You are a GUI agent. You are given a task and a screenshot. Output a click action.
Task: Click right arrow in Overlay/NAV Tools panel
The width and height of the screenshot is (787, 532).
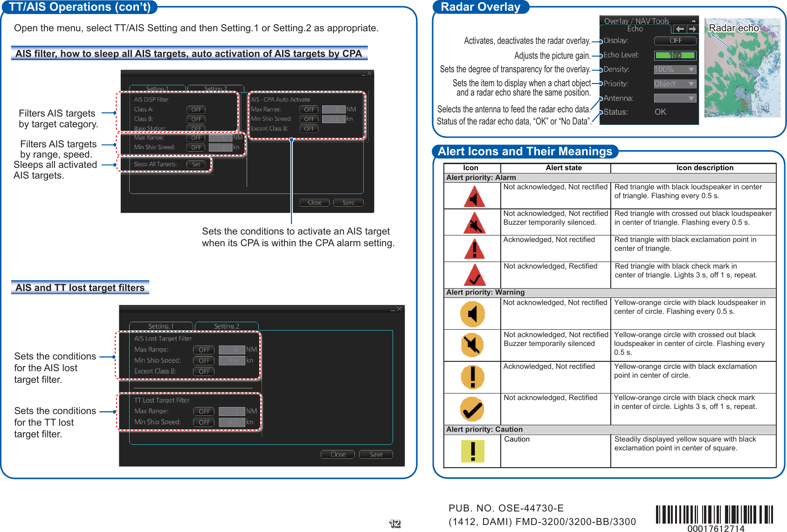[x=692, y=29]
